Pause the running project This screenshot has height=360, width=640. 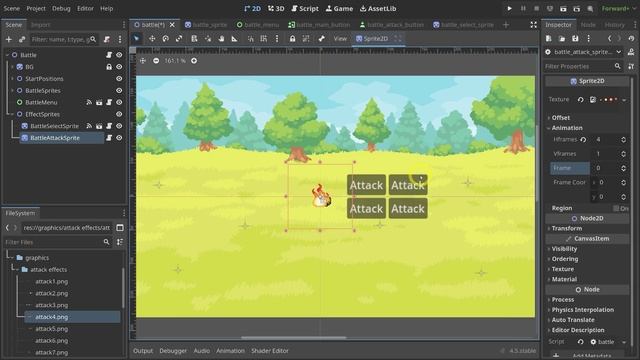coord(523,8)
